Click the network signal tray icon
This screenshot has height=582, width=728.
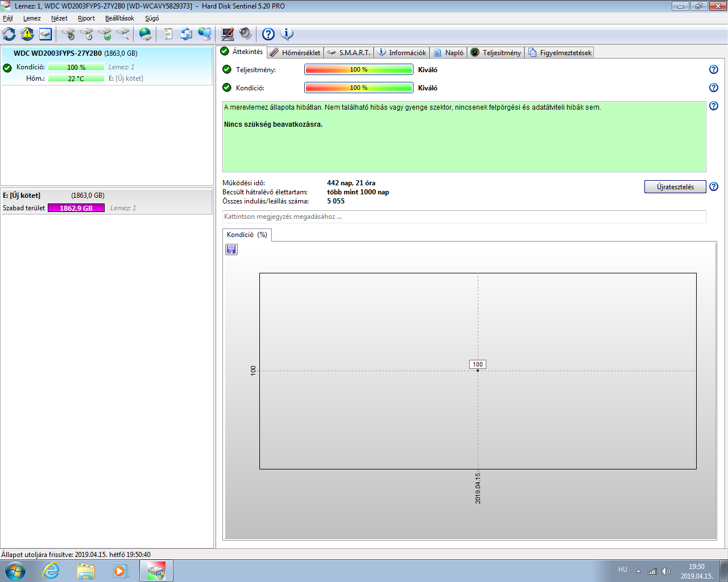coord(652,571)
